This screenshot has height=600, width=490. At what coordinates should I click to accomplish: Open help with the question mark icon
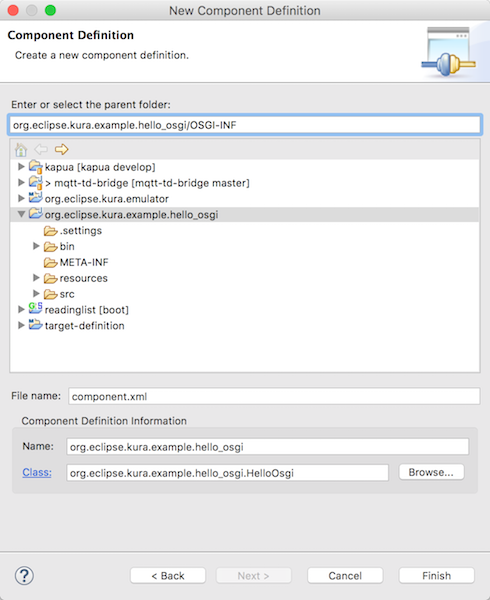[x=24, y=576]
